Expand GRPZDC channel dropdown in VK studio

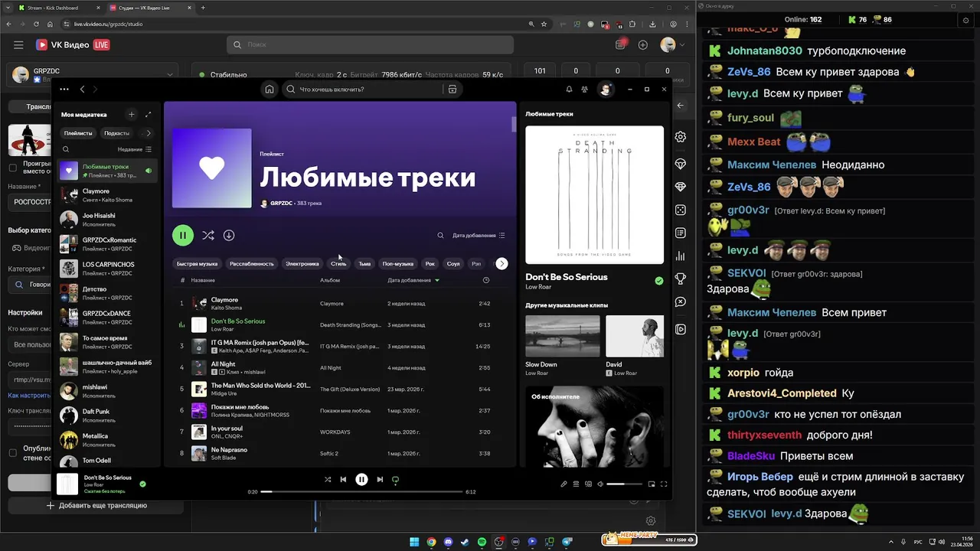coord(170,74)
